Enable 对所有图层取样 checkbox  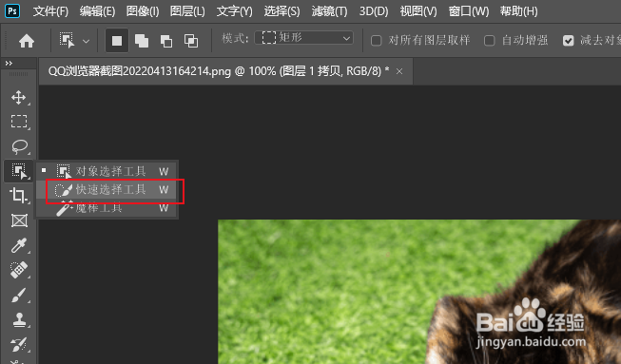377,40
